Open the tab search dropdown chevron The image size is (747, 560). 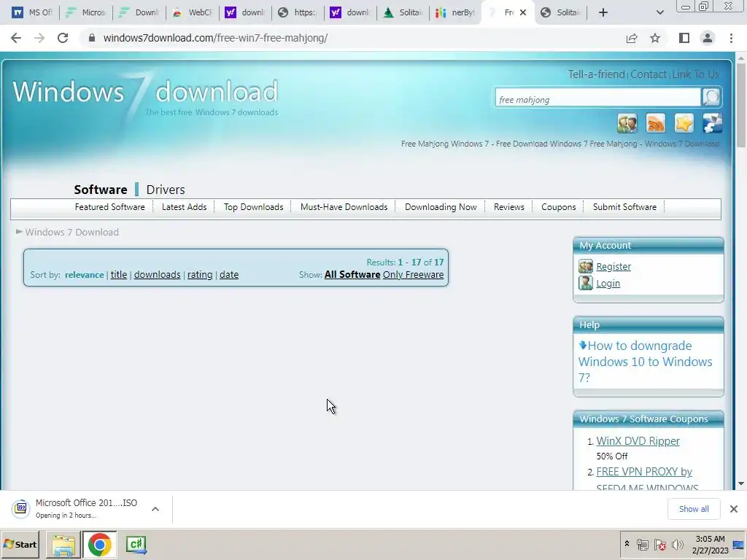tap(659, 12)
